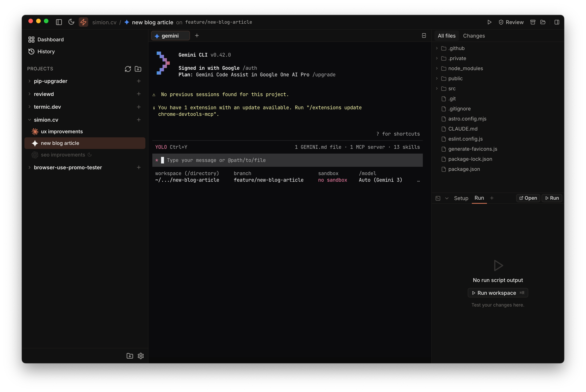The image size is (586, 392).
Task: Add a new terminal tab plus
Action: (197, 36)
